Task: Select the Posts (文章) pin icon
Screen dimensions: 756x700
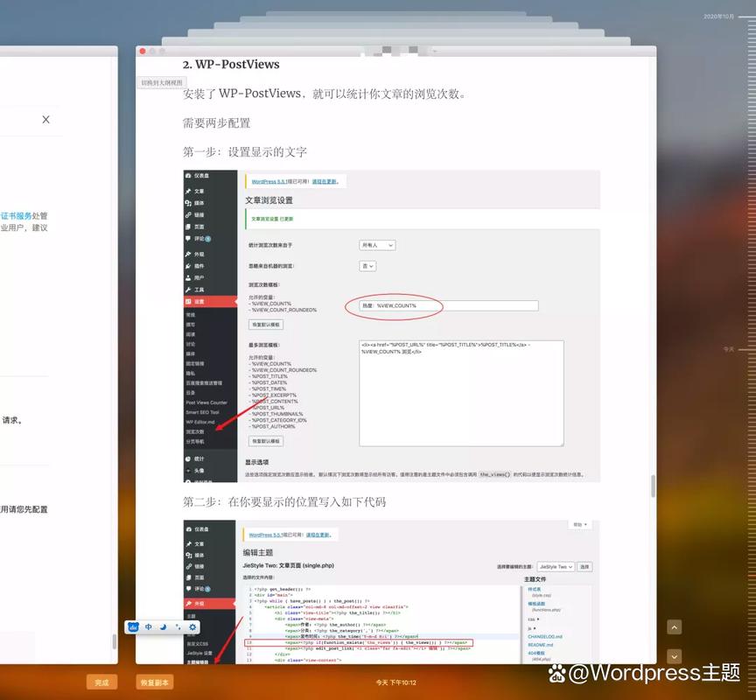Action: coord(191,191)
